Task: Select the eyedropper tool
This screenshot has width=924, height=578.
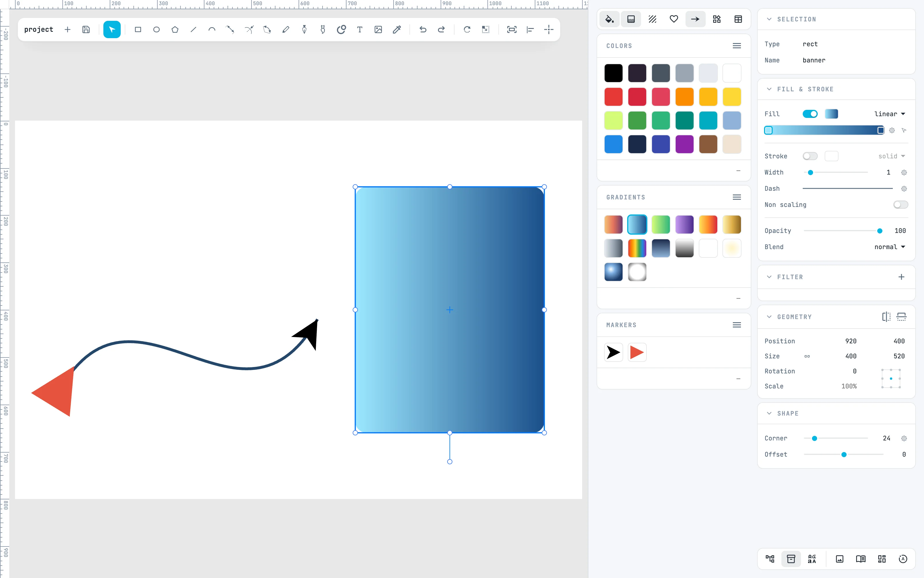Action: pyautogui.click(x=397, y=29)
